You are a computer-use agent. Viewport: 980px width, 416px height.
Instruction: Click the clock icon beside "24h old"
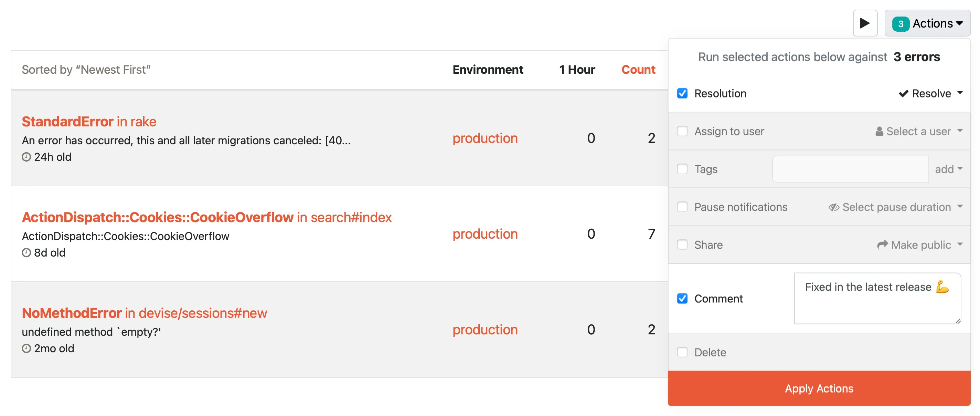tap(26, 156)
